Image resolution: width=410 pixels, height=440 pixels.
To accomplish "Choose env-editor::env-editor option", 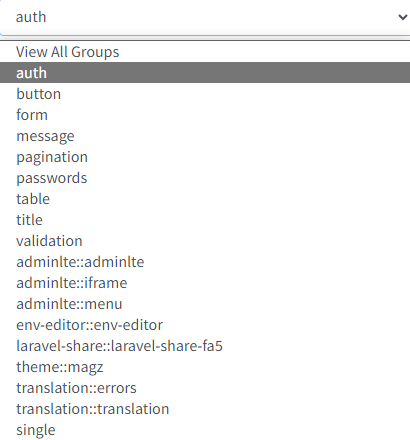I will tap(205, 325).
